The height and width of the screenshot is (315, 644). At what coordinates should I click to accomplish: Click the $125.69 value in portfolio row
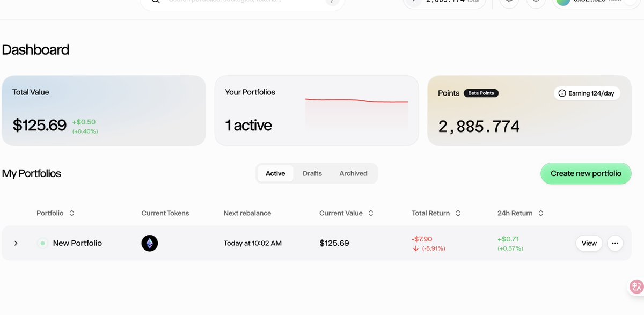click(x=334, y=243)
